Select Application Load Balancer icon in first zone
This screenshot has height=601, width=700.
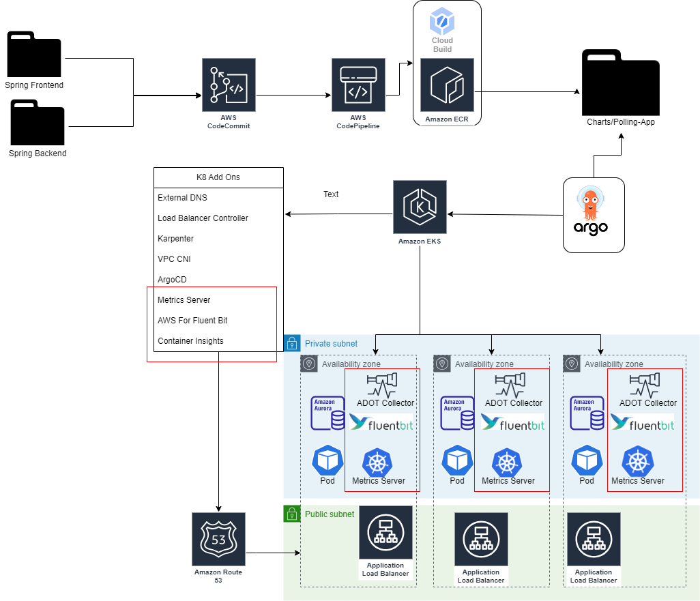[x=385, y=533]
